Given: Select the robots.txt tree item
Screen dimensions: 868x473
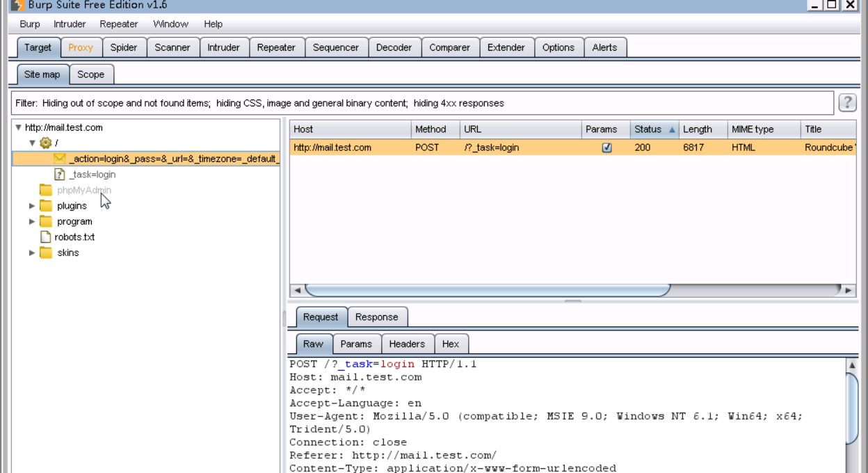Looking at the screenshot, I should tap(74, 237).
